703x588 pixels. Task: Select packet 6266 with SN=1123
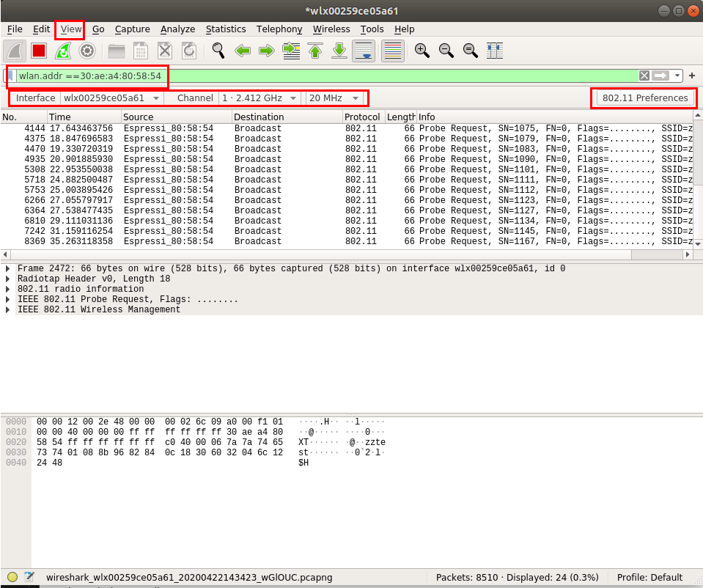347,200
